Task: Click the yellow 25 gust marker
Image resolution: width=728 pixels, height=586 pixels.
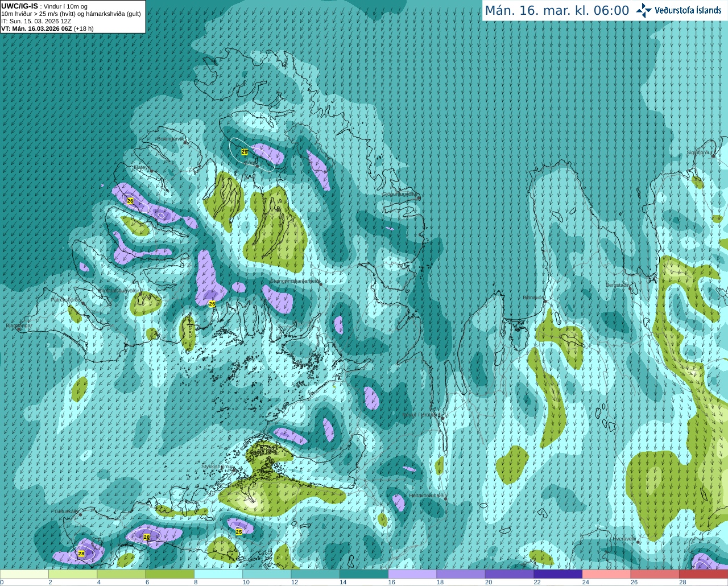Action: coord(239,532)
